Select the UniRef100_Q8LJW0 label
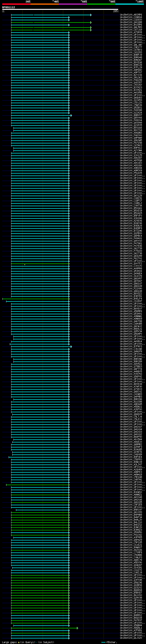146x644 pixels. pos(131,45)
